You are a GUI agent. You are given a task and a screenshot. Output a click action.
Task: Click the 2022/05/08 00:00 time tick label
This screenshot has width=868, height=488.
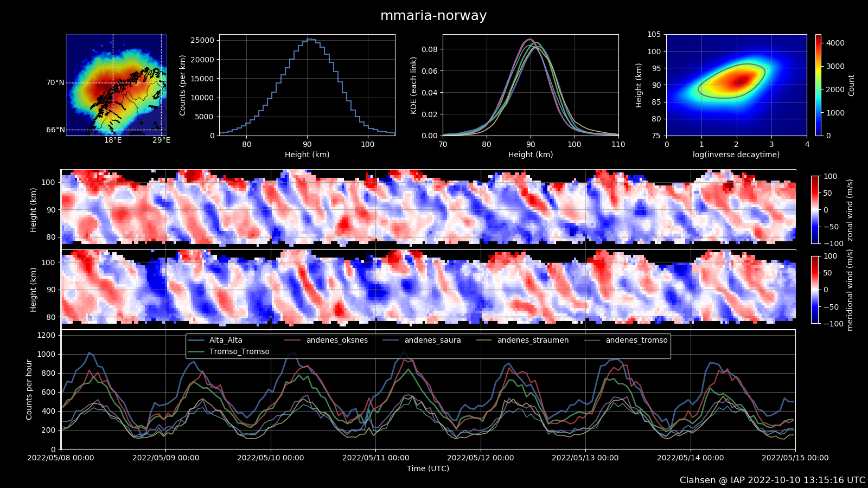pyautogui.click(x=61, y=458)
